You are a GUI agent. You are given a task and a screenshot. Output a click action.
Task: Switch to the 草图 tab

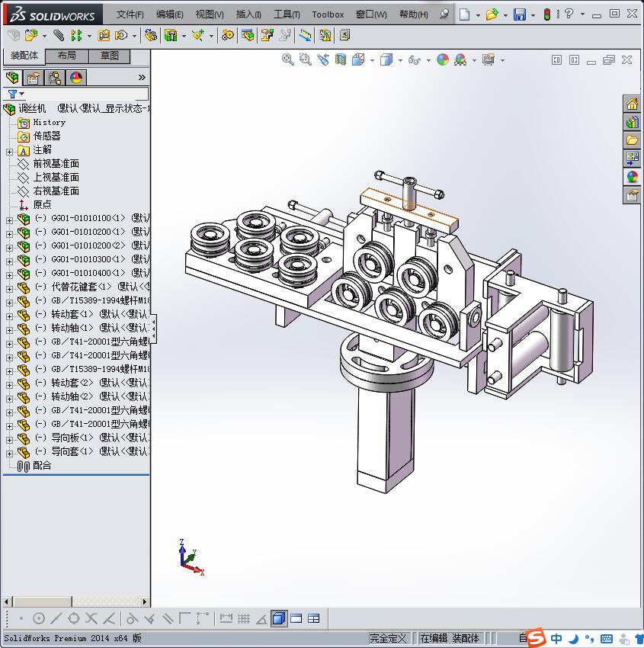coord(110,56)
